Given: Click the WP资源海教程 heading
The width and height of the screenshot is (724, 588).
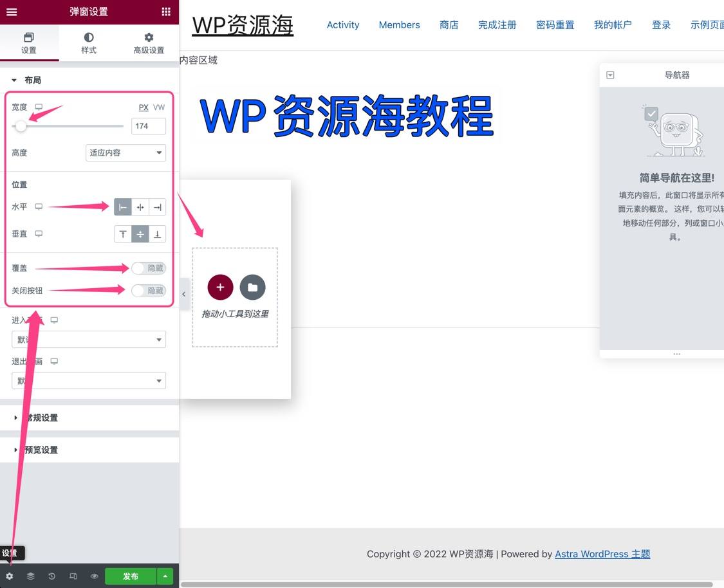Looking at the screenshot, I should [x=347, y=116].
